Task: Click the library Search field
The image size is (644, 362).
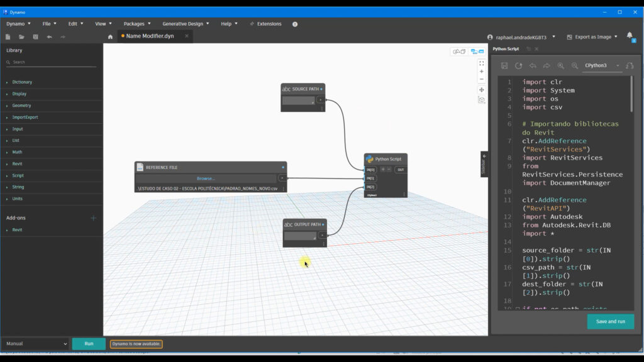Action: point(52,62)
